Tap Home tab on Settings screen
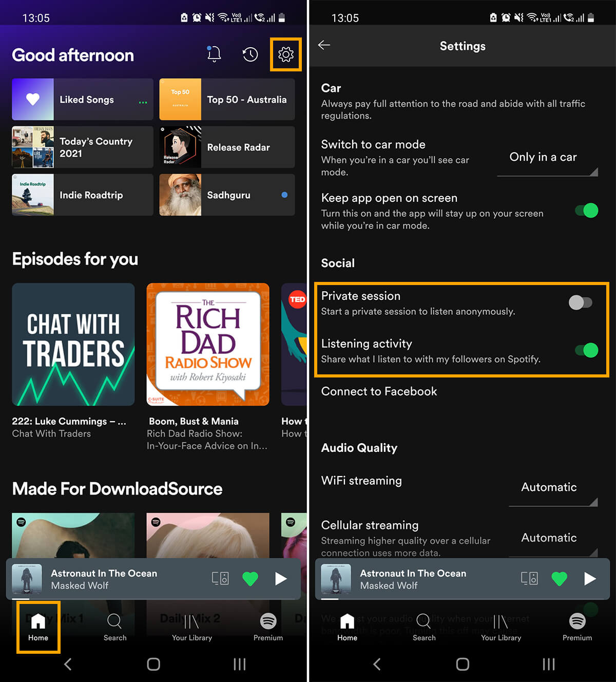Screen dimensions: 616x682 tap(347, 627)
